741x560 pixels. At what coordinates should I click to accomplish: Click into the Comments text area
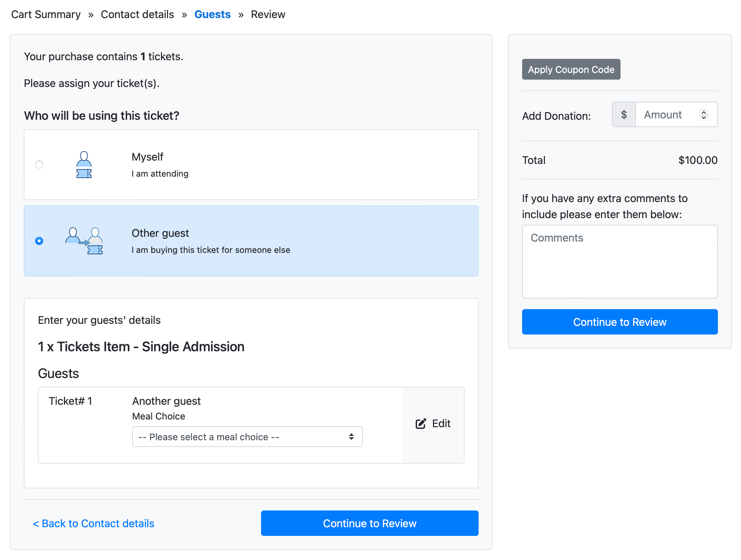(620, 261)
